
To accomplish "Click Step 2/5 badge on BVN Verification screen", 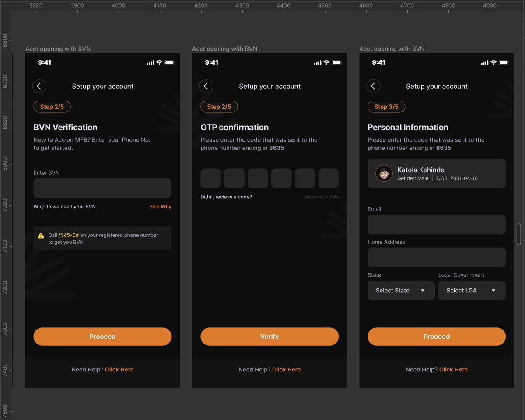I will click(52, 107).
